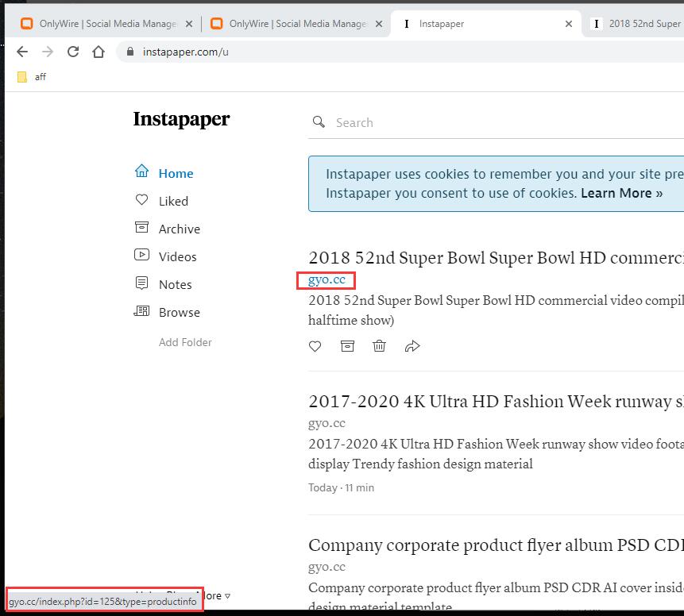Go back with the browser back arrow
The height and width of the screenshot is (616, 684).
pos(22,52)
